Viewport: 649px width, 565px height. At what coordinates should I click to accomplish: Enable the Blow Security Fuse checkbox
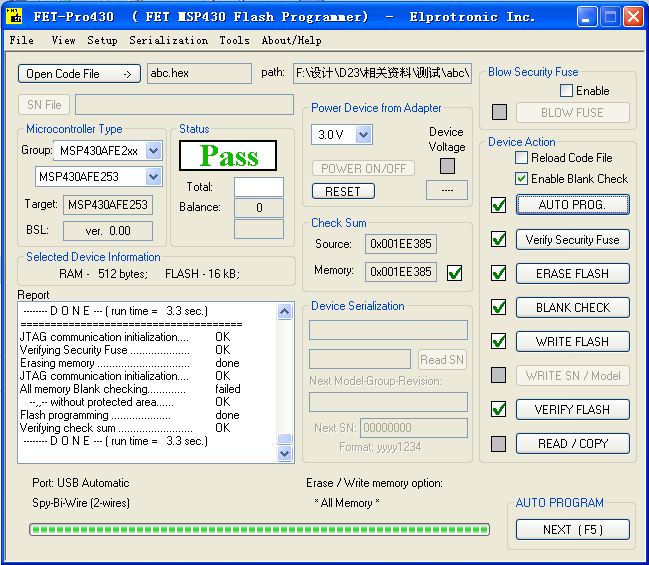tap(566, 90)
